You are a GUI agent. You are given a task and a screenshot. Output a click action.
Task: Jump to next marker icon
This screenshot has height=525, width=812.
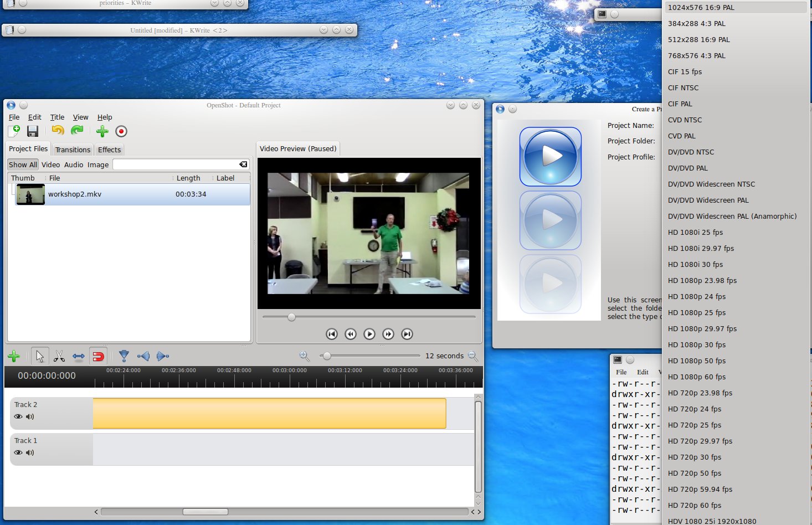tap(163, 356)
